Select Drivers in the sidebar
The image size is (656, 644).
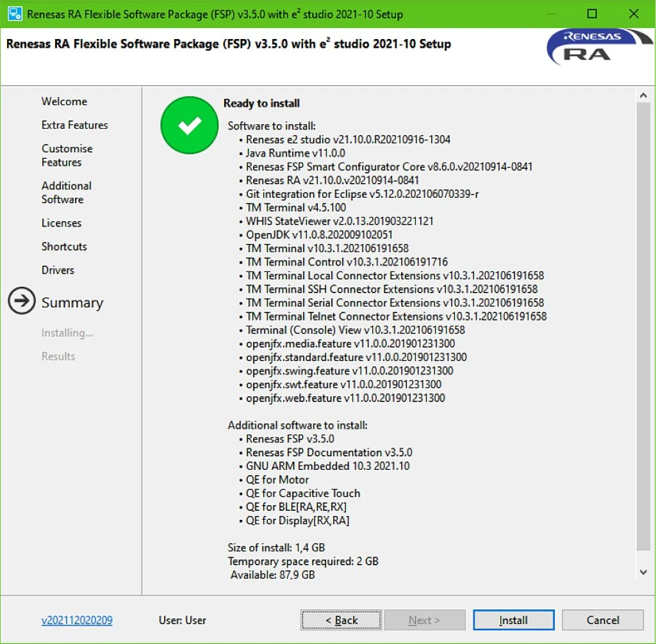(58, 270)
